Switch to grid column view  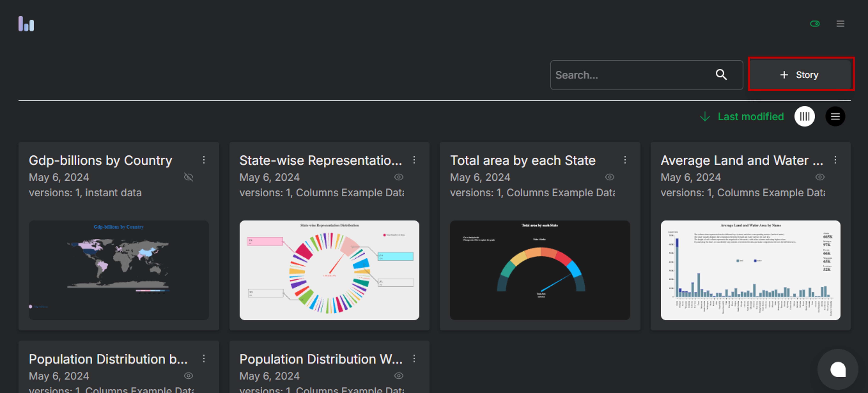pos(804,117)
